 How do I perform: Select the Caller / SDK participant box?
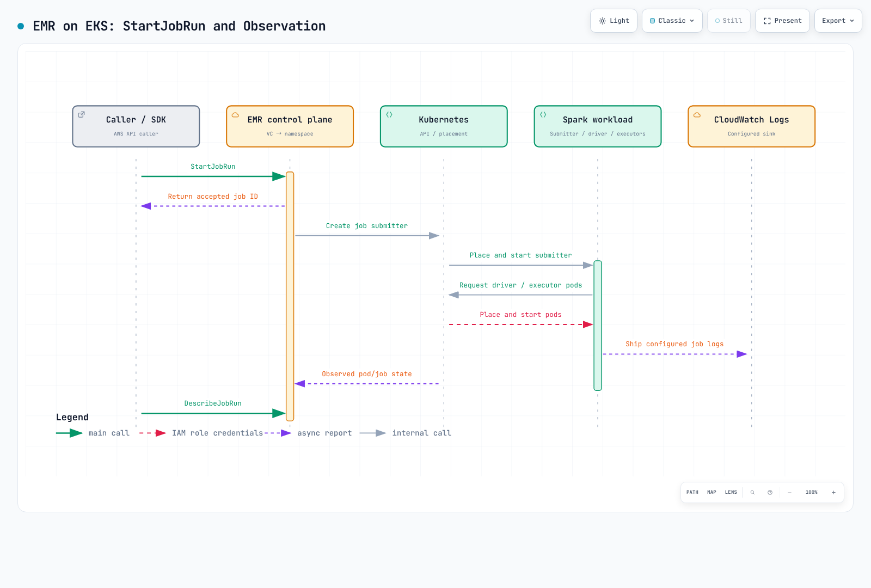coord(136,126)
